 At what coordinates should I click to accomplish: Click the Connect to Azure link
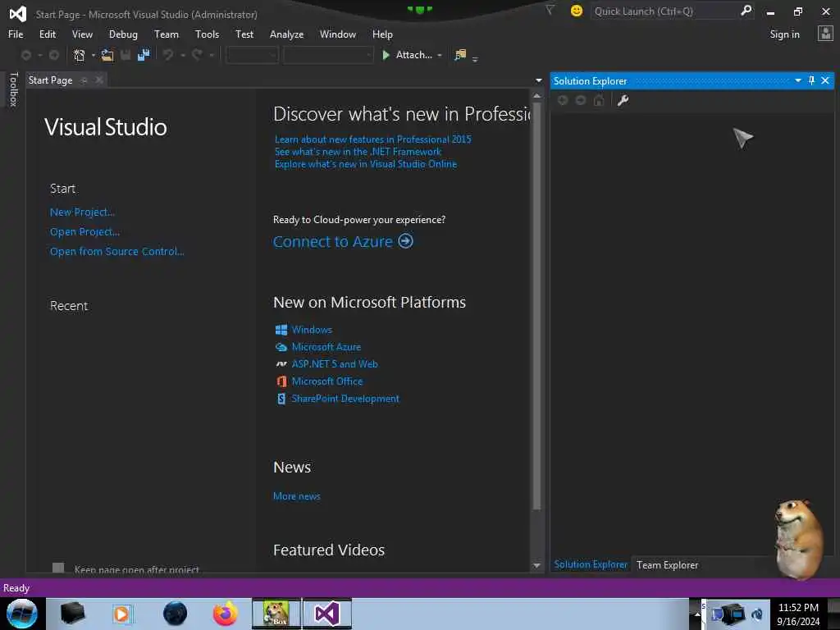[333, 242]
